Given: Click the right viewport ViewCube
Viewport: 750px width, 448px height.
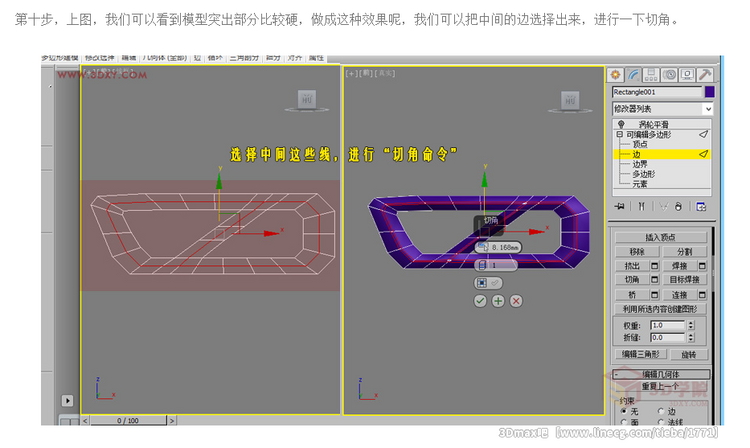Looking at the screenshot, I should point(570,101).
